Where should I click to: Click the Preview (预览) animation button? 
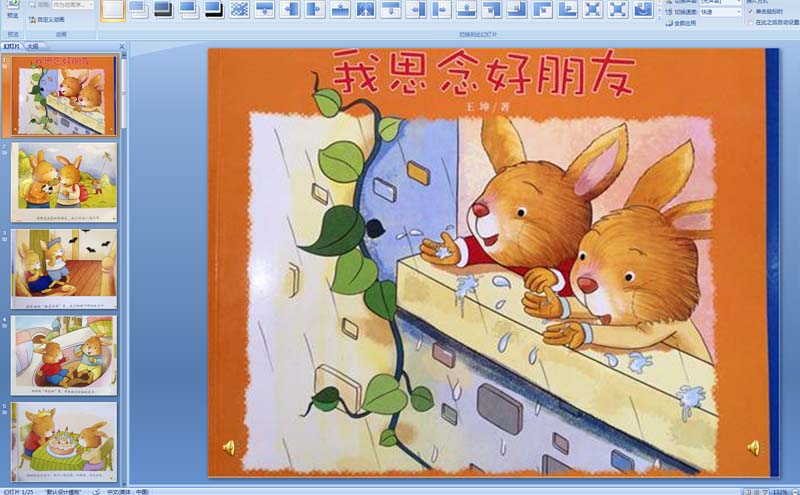(x=13, y=10)
